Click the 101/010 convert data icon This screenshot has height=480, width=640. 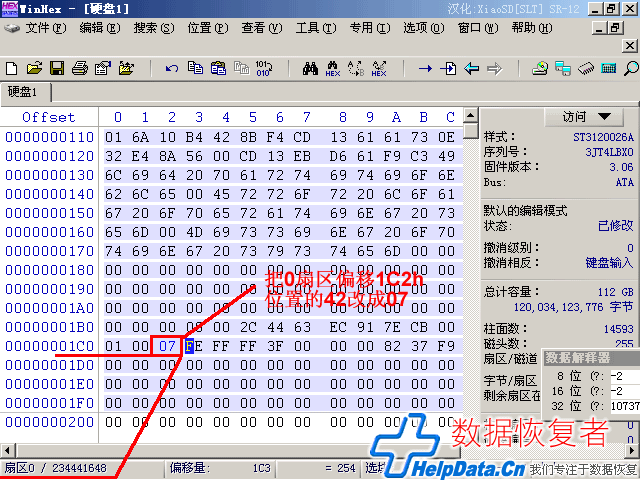(x=264, y=68)
